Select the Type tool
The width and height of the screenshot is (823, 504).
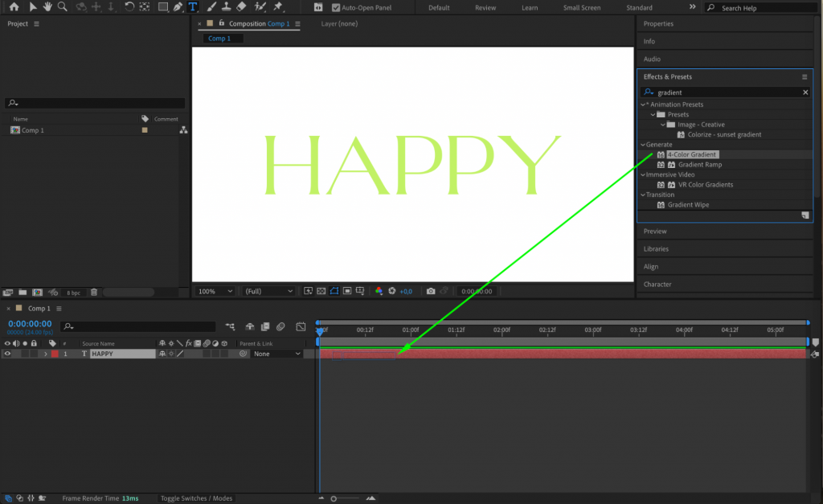[x=193, y=7]
